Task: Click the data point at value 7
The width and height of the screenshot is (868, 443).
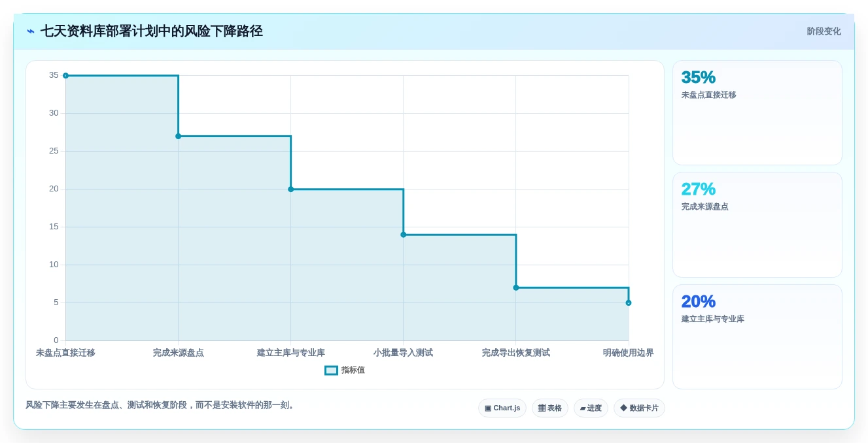Action: (x=516, y=287)
